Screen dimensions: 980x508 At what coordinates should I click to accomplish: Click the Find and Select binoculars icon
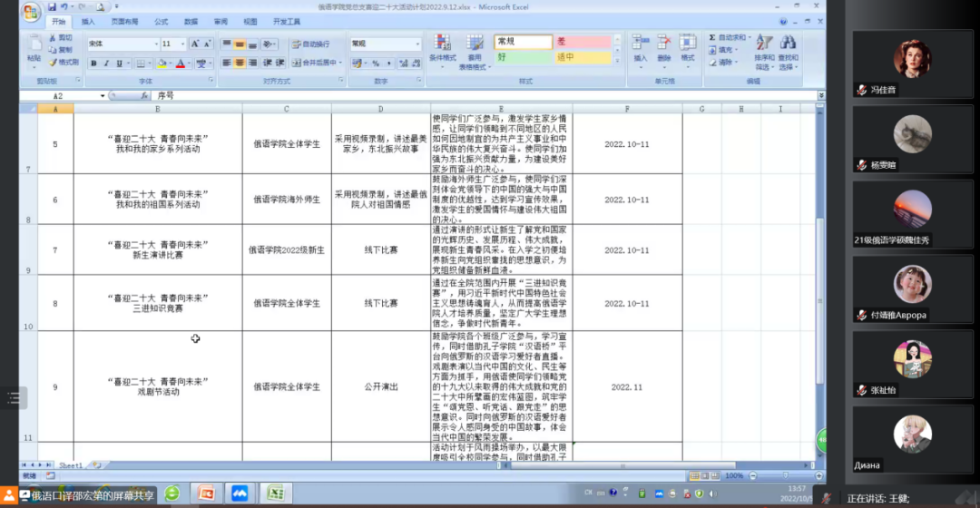tap(787, 51)
